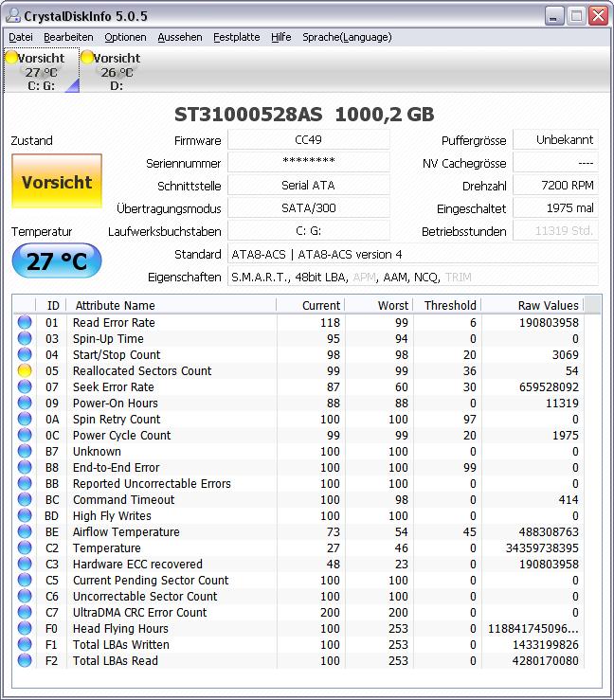Click the status icon for Unknown attribute B7
The image size is (614, 700).
[25, 451]
